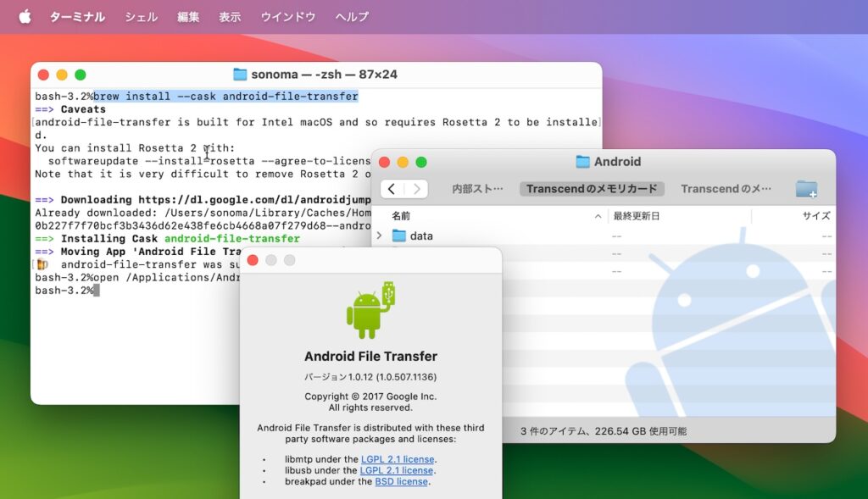The width and height of the screenshot is (868, 499).
Task: Open the LGPL 2.1 license link for libusb
Action: (x=398, y=470)
